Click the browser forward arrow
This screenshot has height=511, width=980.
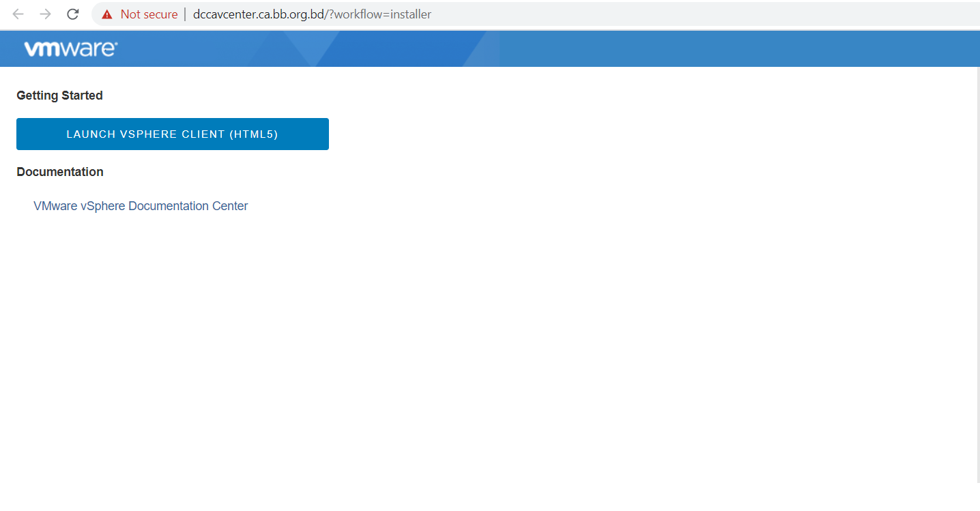(45, 14)
